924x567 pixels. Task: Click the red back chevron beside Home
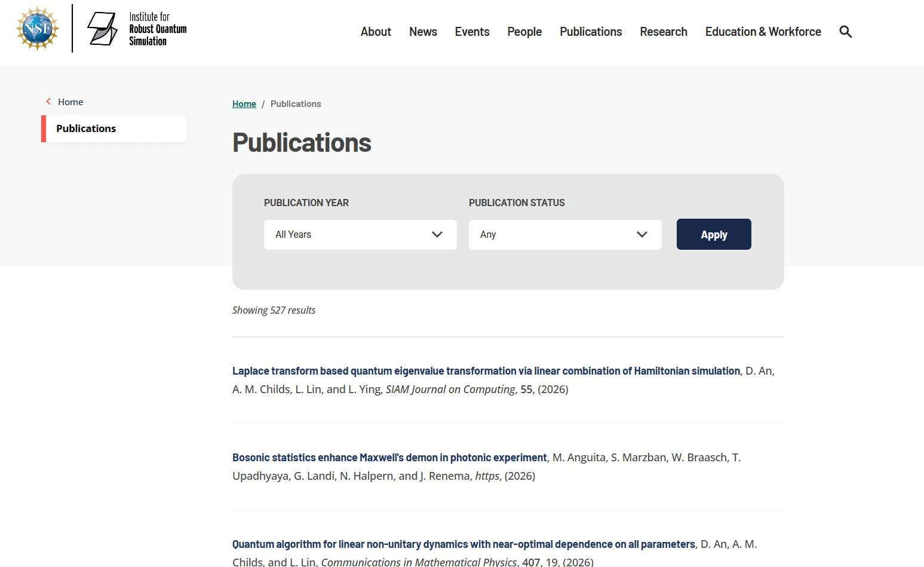coord(48,102)
